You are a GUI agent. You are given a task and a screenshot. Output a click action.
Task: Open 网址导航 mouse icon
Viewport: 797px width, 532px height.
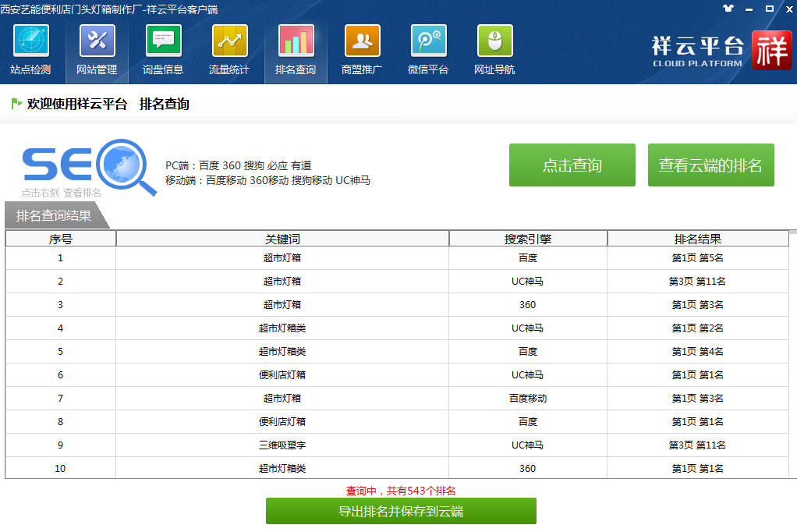point(494,41)
